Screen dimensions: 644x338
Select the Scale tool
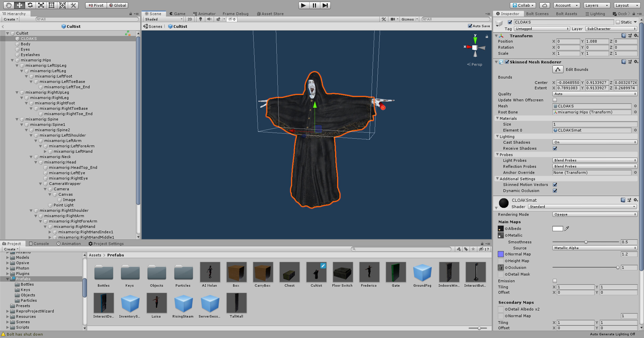tap(41, 5)
